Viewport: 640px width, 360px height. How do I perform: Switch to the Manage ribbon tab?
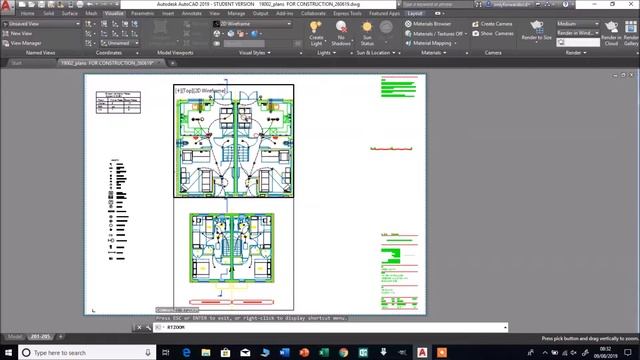(x=236, y=13)
